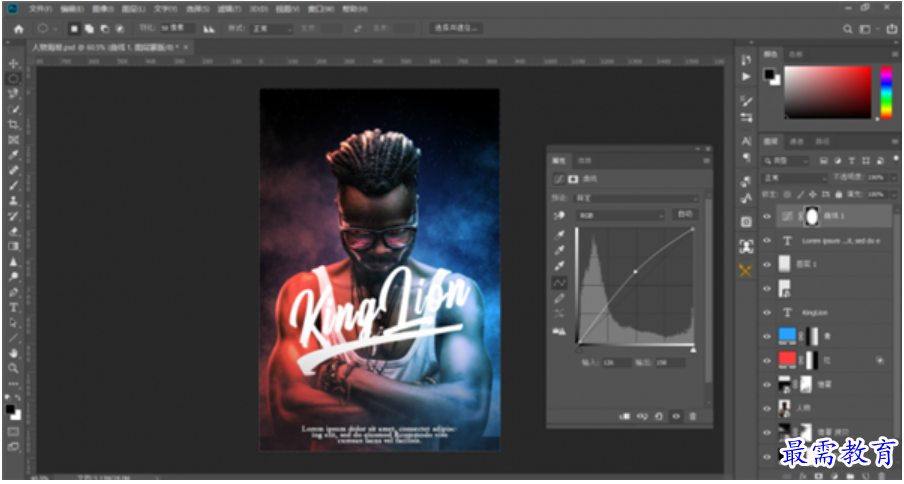Click the foreground color swatch in Color panel
904x484 pixels.
coord(769,73)
